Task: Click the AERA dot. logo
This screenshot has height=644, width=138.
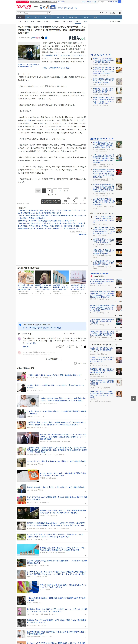Action: tap(77, 38)
